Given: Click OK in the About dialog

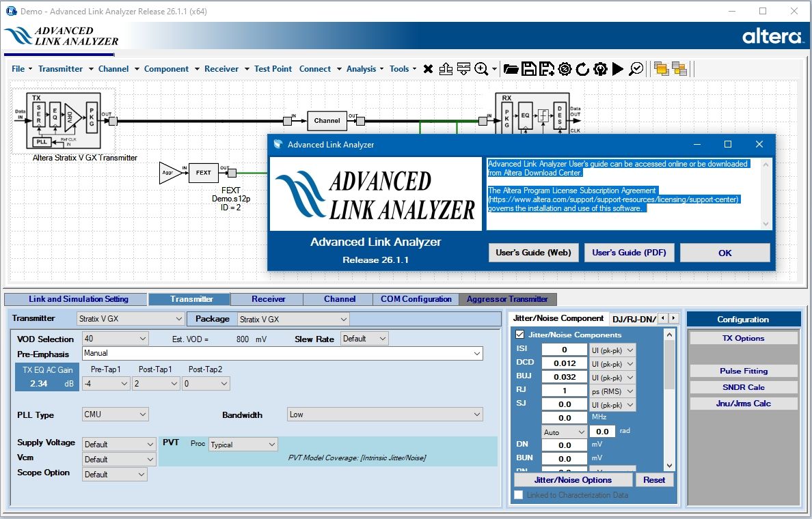Looking at the screenshot, I should click(x=725, y=253).
